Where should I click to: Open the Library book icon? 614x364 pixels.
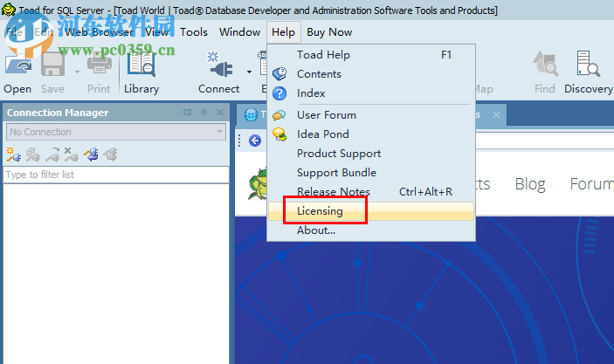click(141, 65)
